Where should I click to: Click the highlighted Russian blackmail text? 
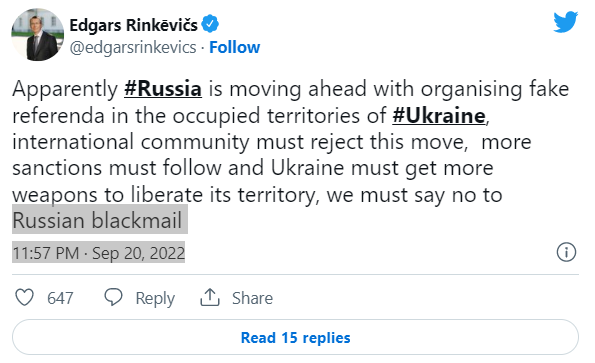98,220
